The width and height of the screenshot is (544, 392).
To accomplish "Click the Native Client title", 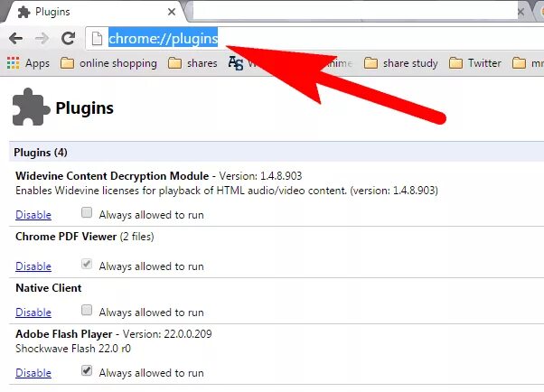I will click(x=49, y=288).
